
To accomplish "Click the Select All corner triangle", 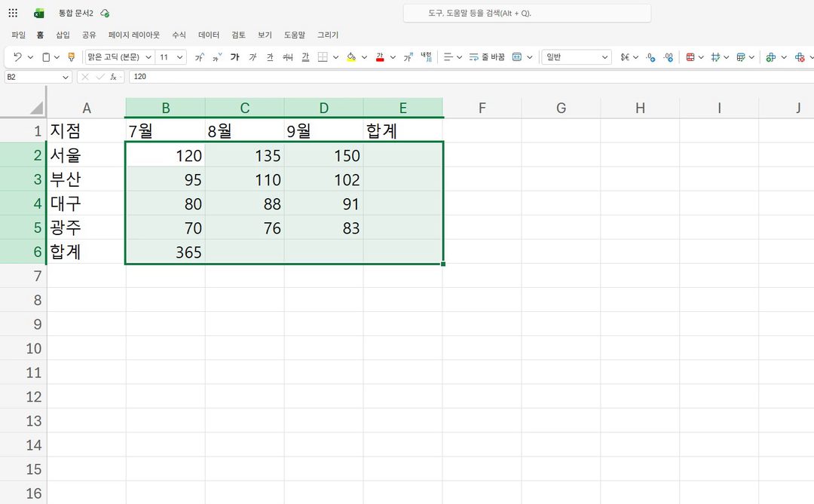I will pyautogui.click(x=36, y=108).
